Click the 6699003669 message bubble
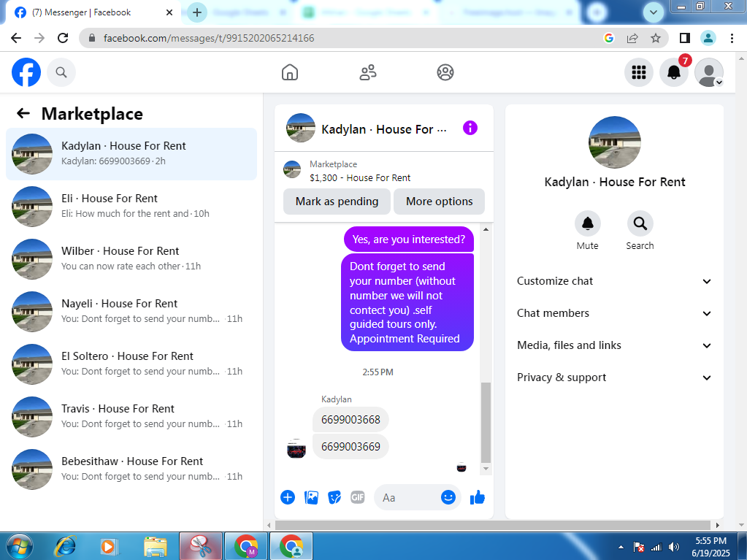 coord(350,447)
